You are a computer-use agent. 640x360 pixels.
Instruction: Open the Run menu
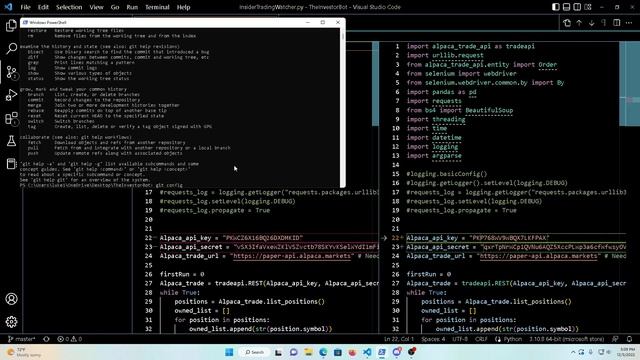coord(132,7)
